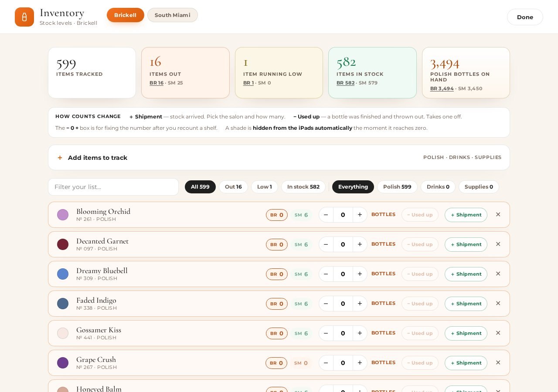This screenshot has height=392, width=558.
Task: Click the Dreamy Bluebell blue swatch
Action: (63, 274)
